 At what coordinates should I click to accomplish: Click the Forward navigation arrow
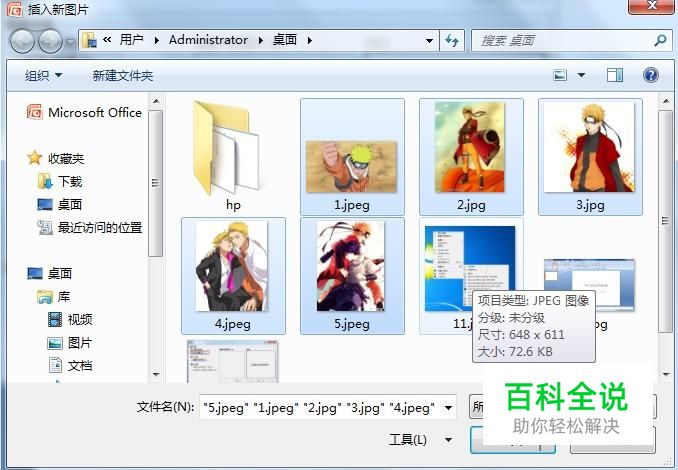coord(50,42)
